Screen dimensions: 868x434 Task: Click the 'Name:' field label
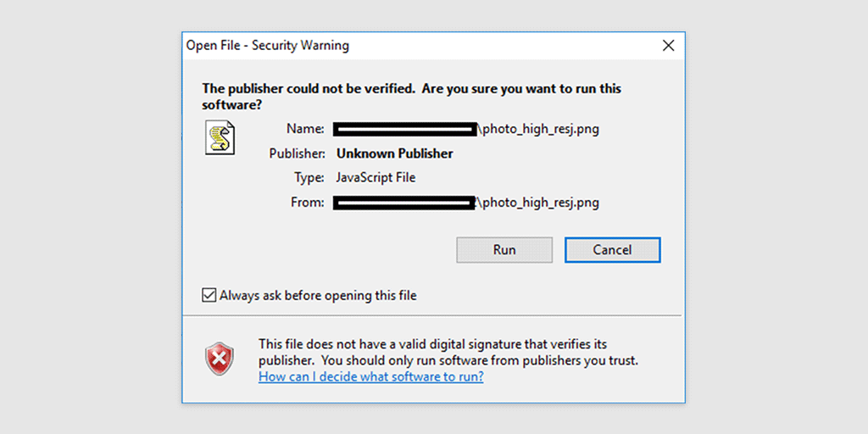tap(305, 130)
